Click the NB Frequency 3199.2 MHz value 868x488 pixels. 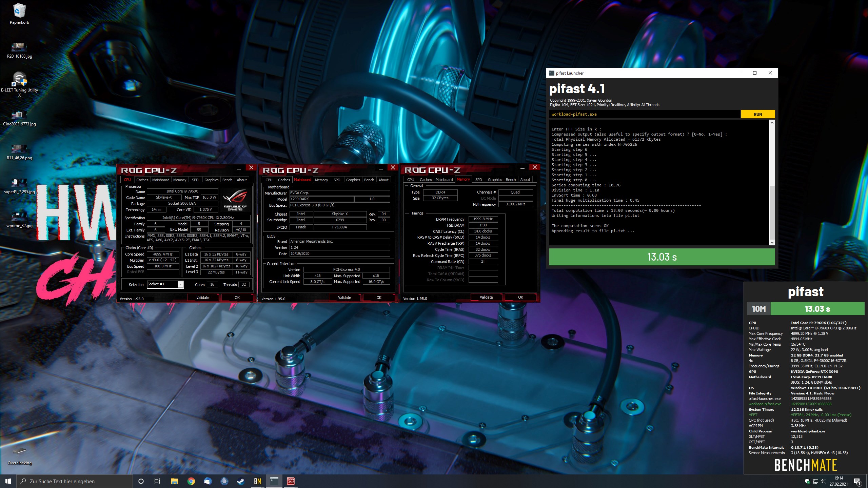click(x=515, y=204)
